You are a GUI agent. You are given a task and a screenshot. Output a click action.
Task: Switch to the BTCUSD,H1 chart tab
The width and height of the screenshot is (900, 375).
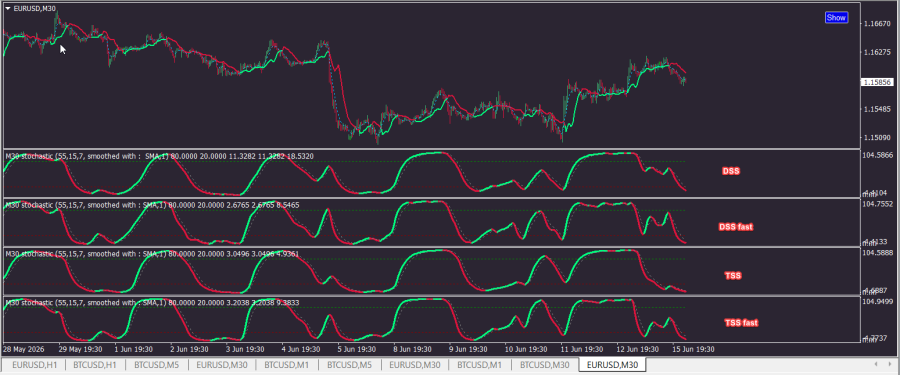coord(95,365)
